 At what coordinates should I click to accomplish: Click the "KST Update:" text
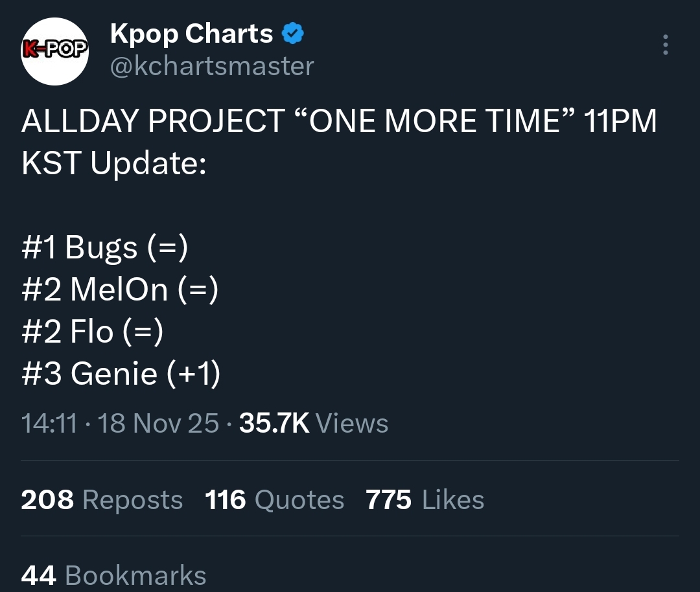pyautogui.click(x=113, y=164)
